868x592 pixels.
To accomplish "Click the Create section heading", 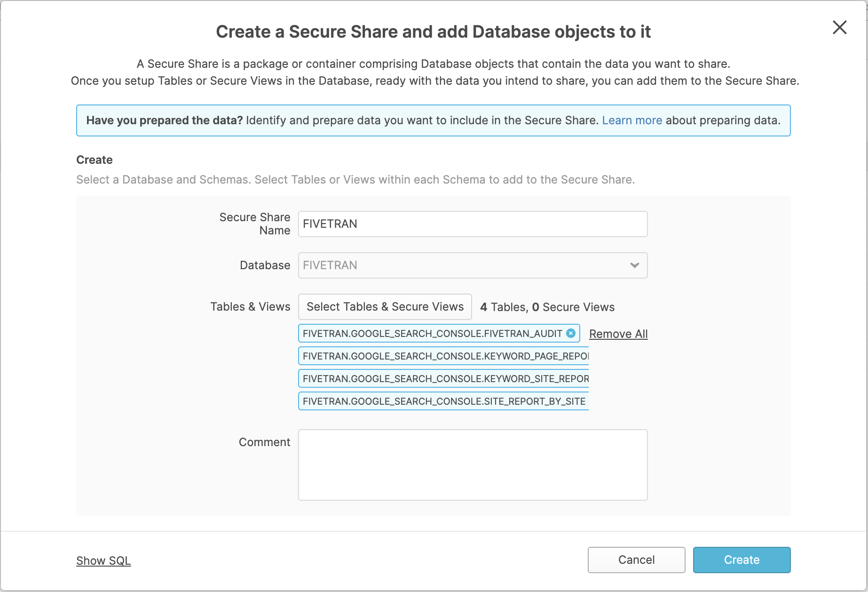I will tap(95, 160).
